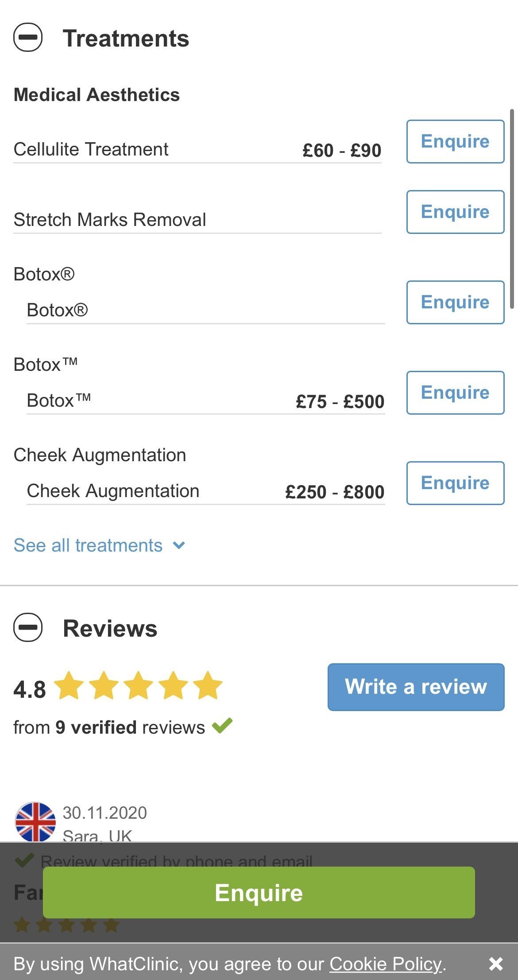Click Enquire beside Botox™ £75 - £500
518x980 pixels.
pos(455,393)
